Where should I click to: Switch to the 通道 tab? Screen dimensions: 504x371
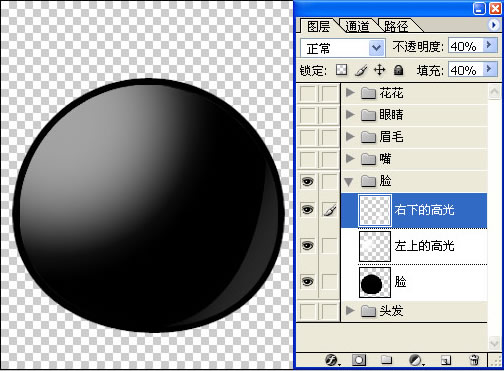tap(357, 26)
